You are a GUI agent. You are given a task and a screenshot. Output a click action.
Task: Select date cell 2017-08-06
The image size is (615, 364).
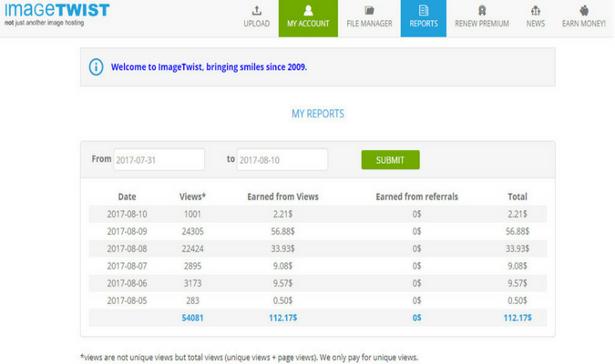click(127, 283)
